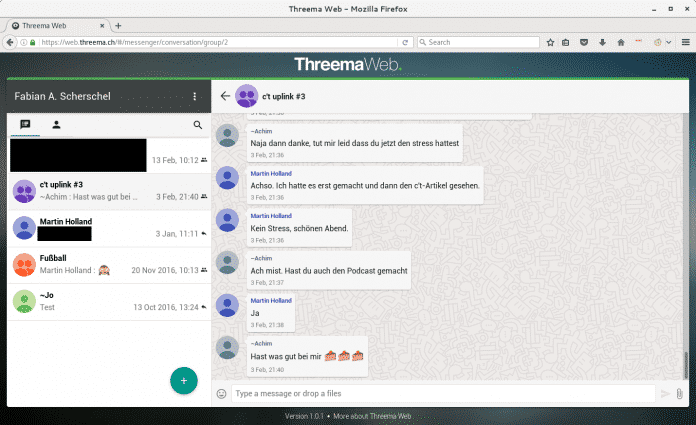Click the reload page icon in URL bar
This screenshot has height=425, width=696.
pos(405,42)
